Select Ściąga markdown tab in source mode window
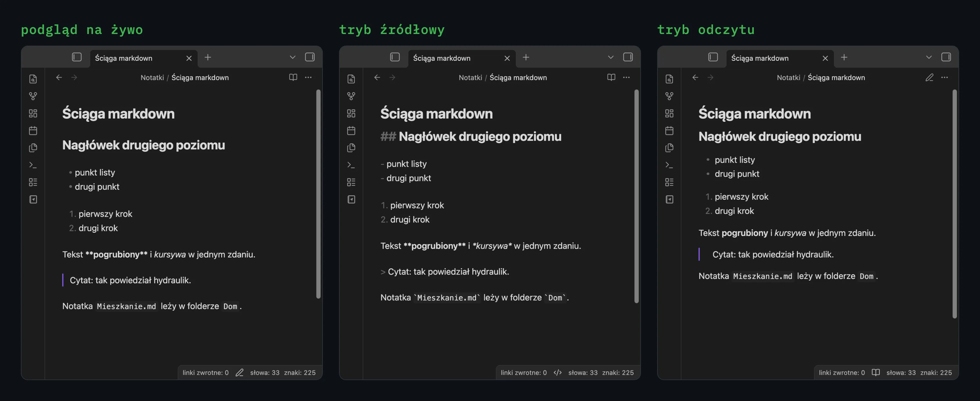 462,58
